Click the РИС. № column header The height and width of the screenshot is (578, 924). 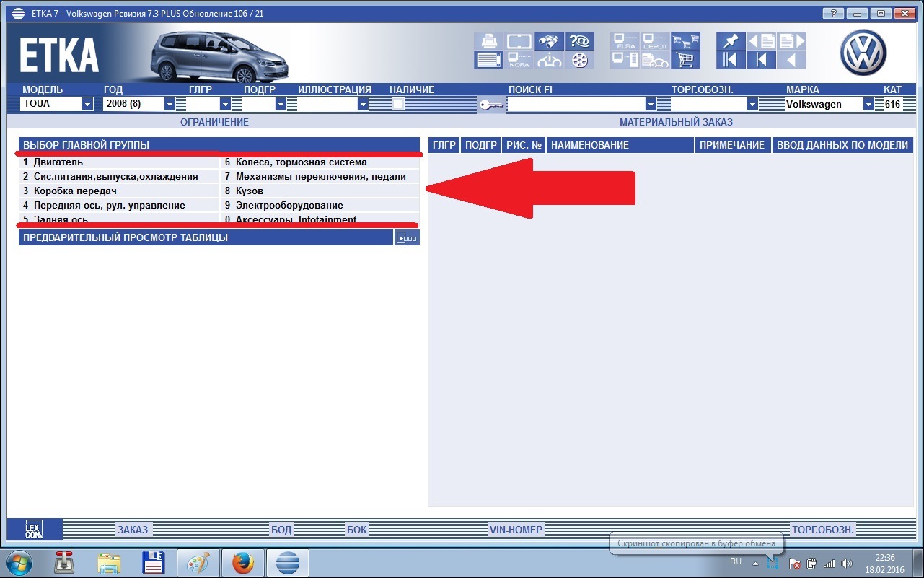tap(524, 145)
